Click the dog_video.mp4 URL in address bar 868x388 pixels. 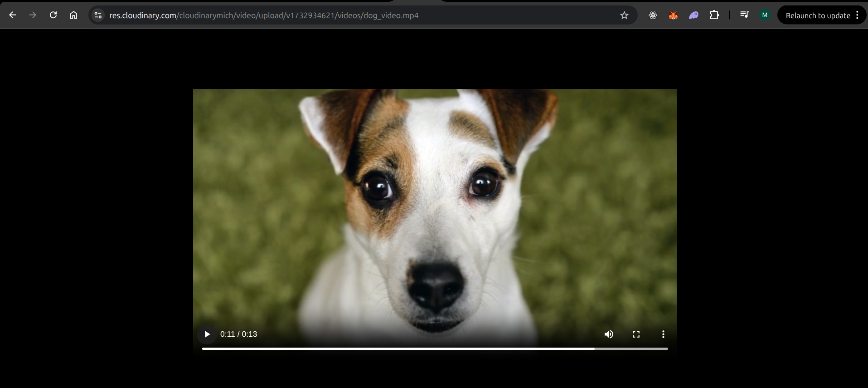264,15
